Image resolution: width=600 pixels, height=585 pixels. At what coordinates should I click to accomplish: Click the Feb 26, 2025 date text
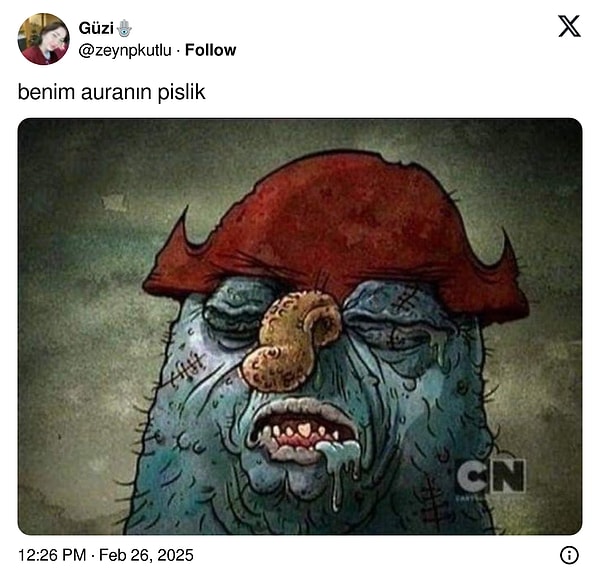click(146, 555)
